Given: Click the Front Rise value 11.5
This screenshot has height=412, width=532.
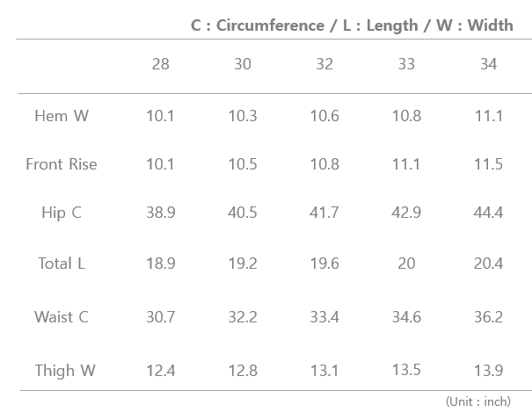Looking at the screenshot, I should (x=488, y=164).
